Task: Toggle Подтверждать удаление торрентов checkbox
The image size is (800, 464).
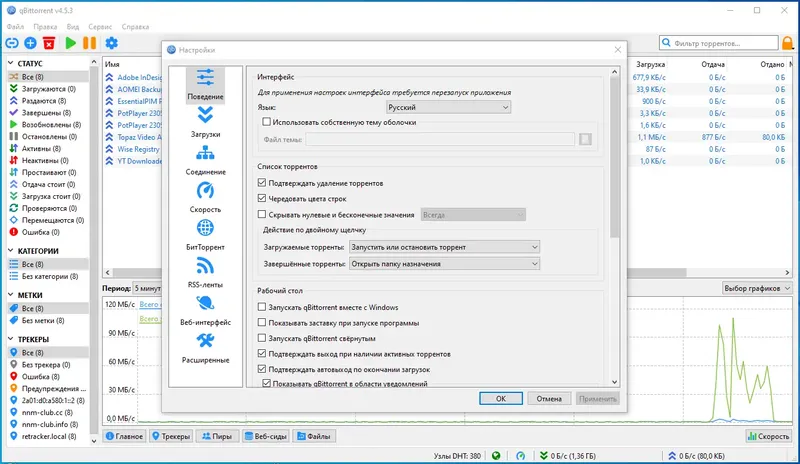Action: (x=262, y=183)
